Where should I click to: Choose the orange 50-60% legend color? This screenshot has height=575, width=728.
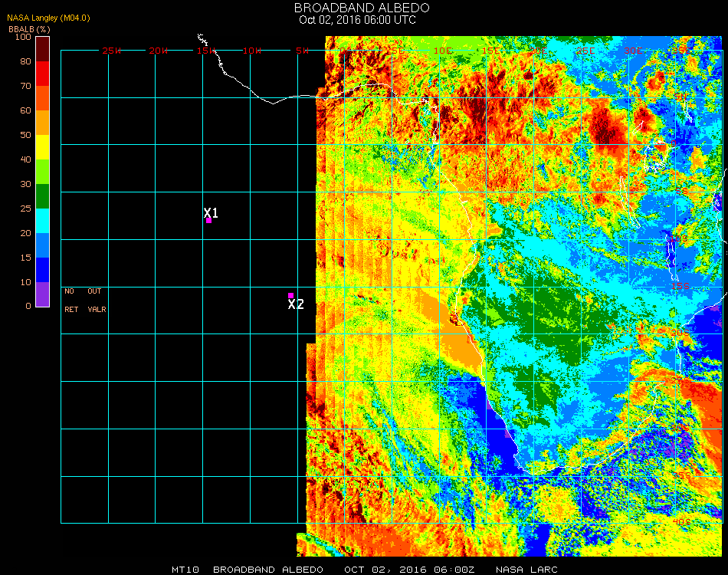click(x=43, y=123)
